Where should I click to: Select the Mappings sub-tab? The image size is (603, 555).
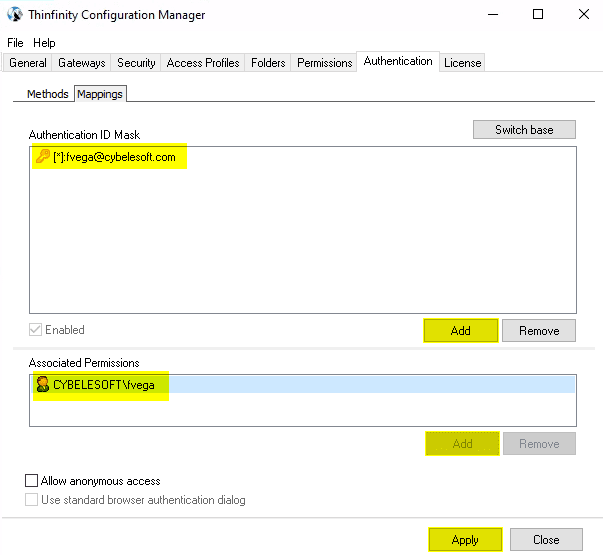pyautogui.click(x=100, y=94)
